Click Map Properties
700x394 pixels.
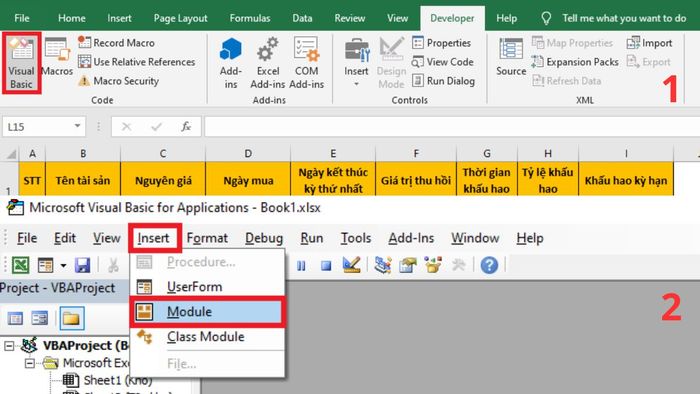572,43
